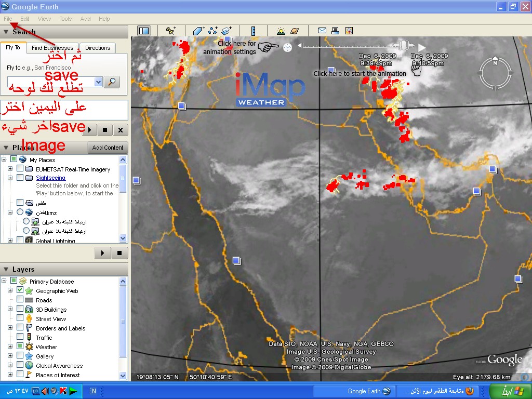Collapse the My Places tree node

4,159
